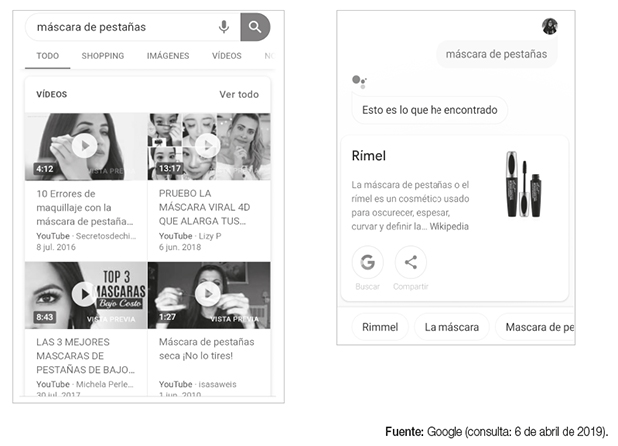
Task: Tap the Google Assistant dots logo
Action: pos(359,82)
